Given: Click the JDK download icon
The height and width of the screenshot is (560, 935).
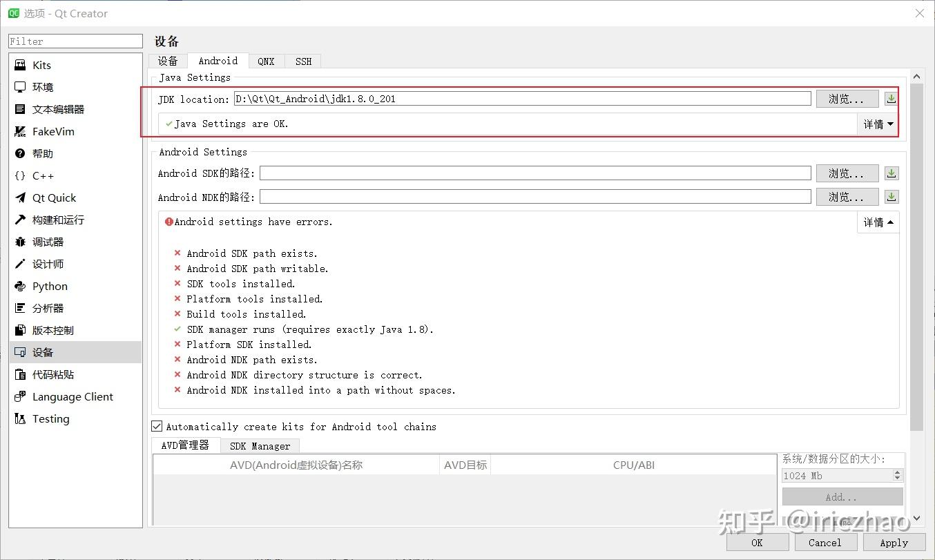Looking at the screenshot, I should (891, 99).
